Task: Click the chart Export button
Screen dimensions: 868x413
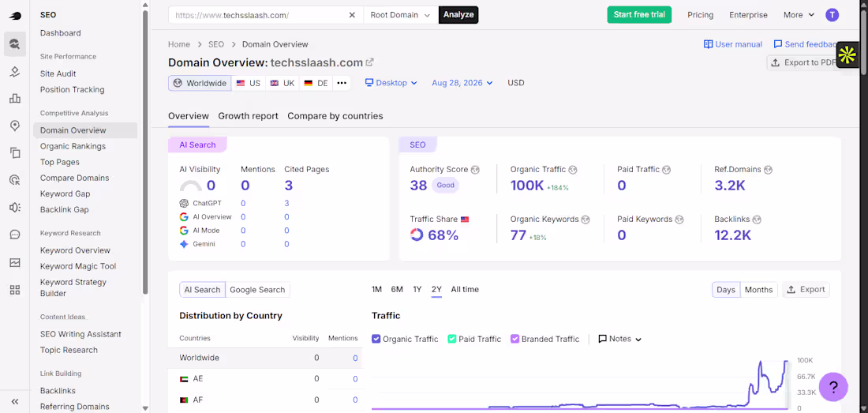Action: point(806,290)
